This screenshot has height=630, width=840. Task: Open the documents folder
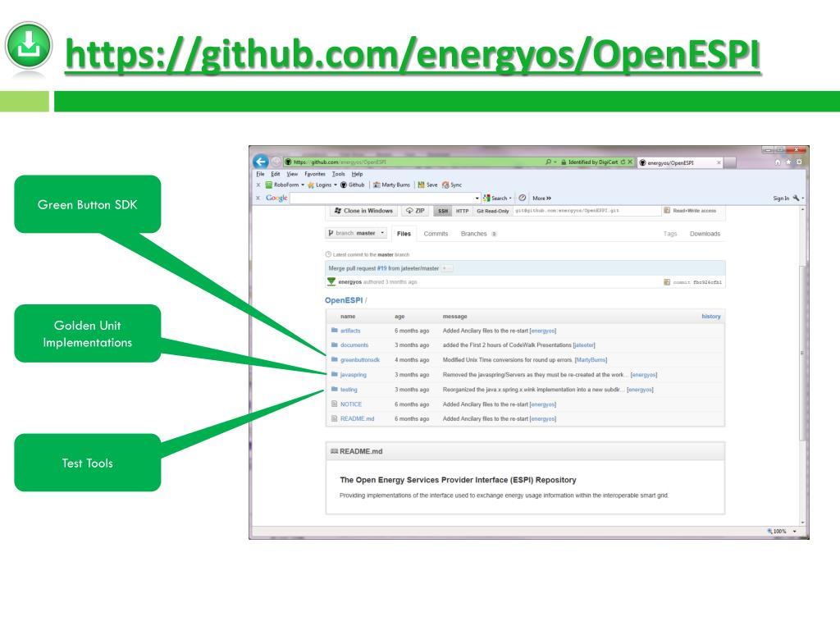tap(354, 345)
